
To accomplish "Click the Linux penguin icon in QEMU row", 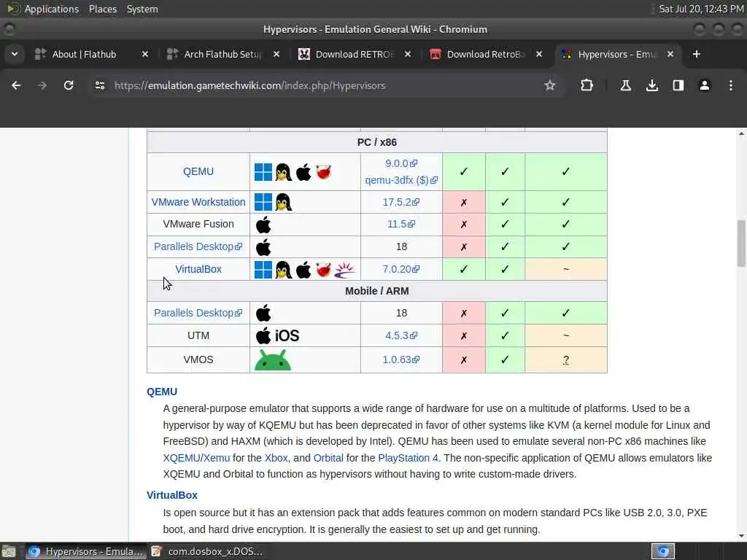I will pos(284,172).
